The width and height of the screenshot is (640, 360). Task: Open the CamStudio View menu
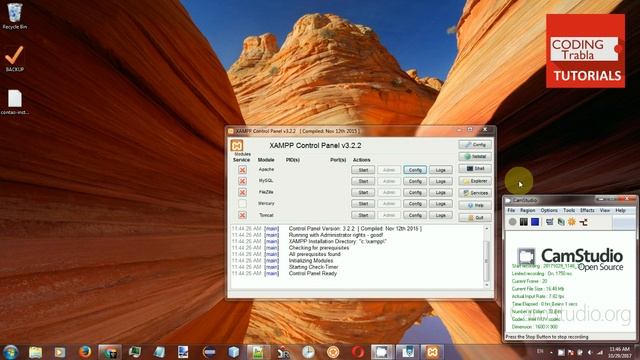(x=604, y=210)
